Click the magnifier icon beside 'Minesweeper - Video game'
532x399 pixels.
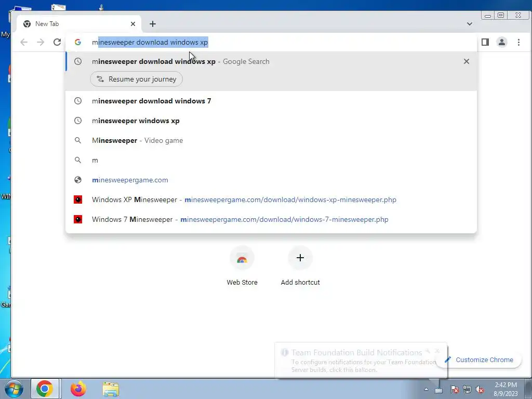pos(78,140)
